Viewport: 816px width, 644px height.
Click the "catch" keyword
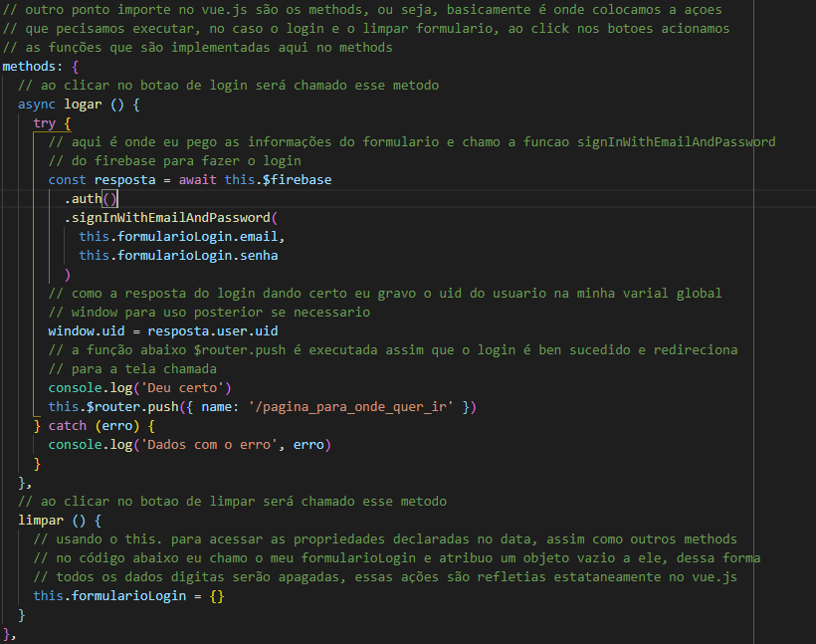(x=68, y=425)
